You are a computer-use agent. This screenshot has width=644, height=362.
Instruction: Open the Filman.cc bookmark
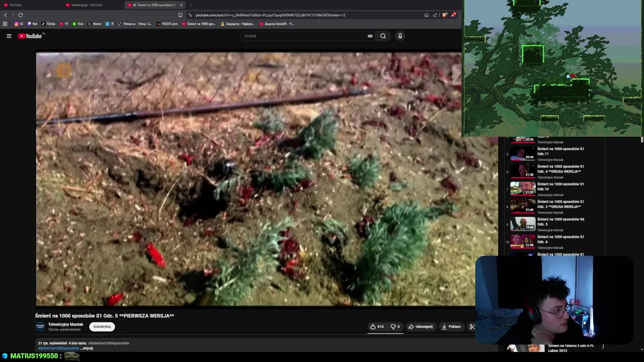point(135,24)
